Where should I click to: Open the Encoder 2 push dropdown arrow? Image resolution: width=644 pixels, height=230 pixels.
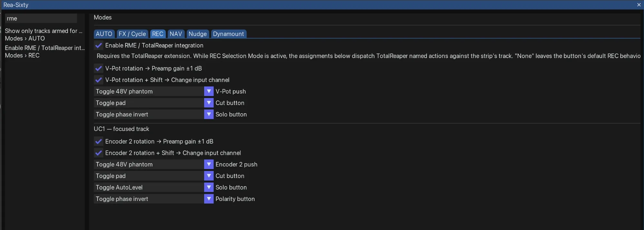click(209, 164)
